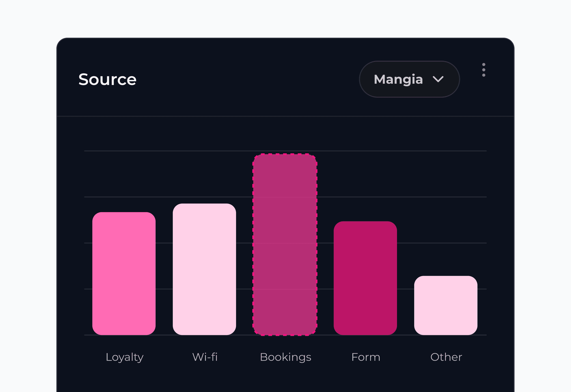The width and height of the screenshot is (571, 392).
Task: Click the Form axis label
Action: [x=366, y=357]
